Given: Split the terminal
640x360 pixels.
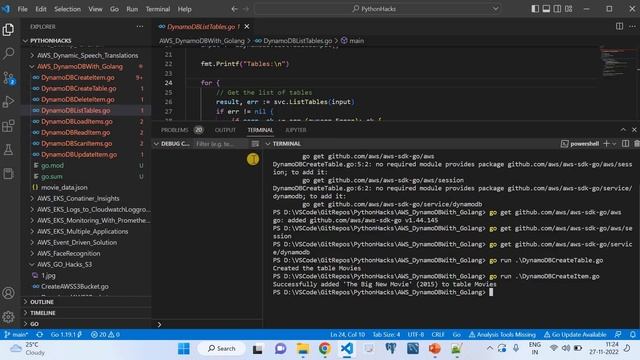Looking at the screenshot, I should [625, 144].
